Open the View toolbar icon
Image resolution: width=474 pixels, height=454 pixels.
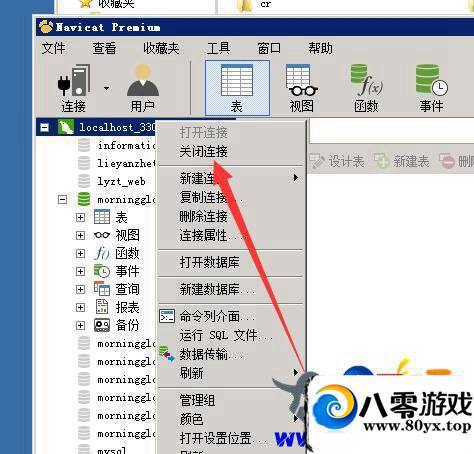pyautogui.click(x=302, y=88)
